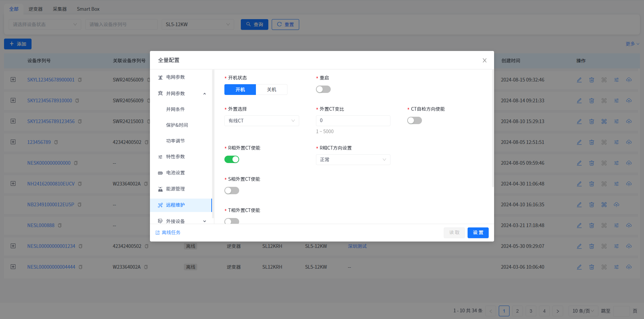Open the 外置选择 dropdown showing 有线CT
644x319 pixels.
pos(261,121)
